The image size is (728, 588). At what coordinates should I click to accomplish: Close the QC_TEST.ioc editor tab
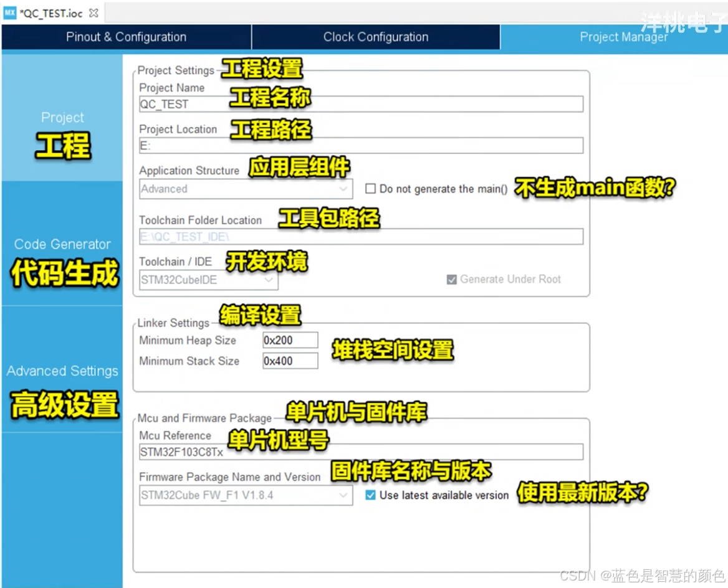click(x=93, y=13)
